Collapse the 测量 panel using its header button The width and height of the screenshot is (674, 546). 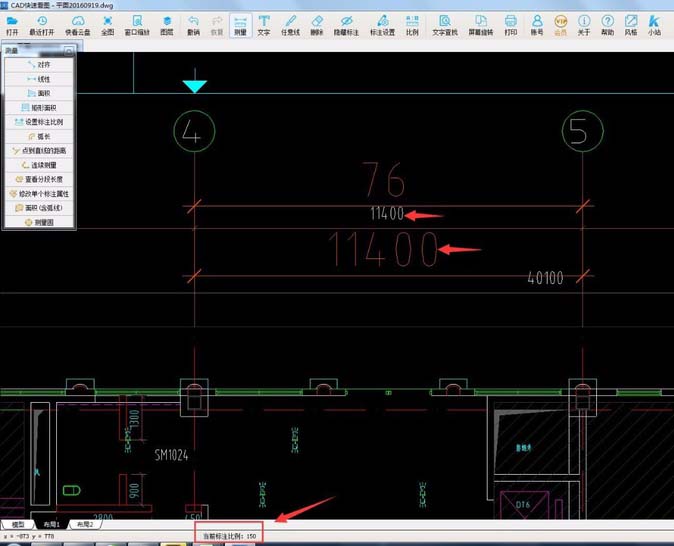pyautogui.click(x=69, y=50)
